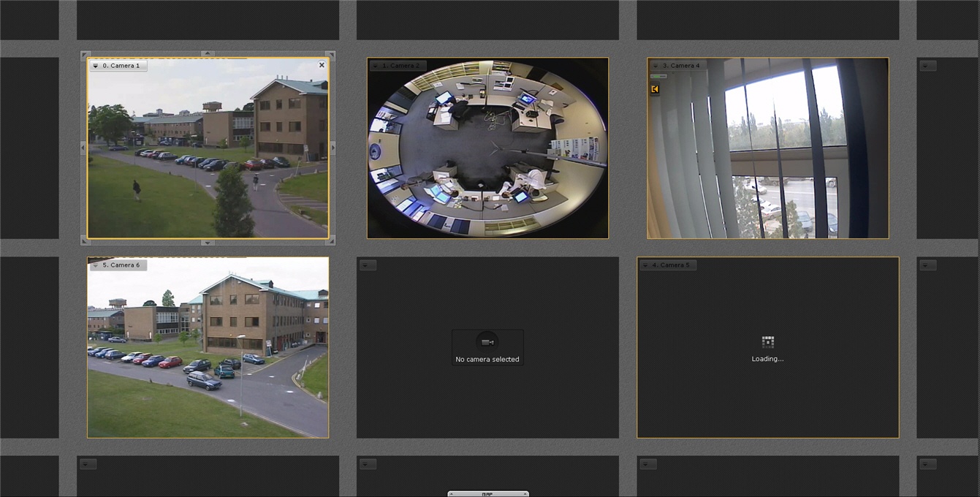Select the Camera 1 parking lot video
Image resolution: width=980 pixels, height=497 pixels.
coord(208,148)
